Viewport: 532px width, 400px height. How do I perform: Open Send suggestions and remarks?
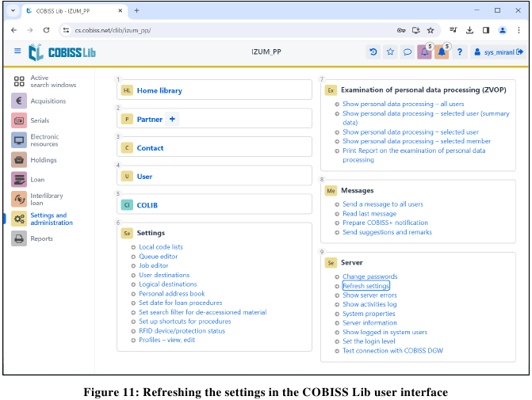click(387, 232)
